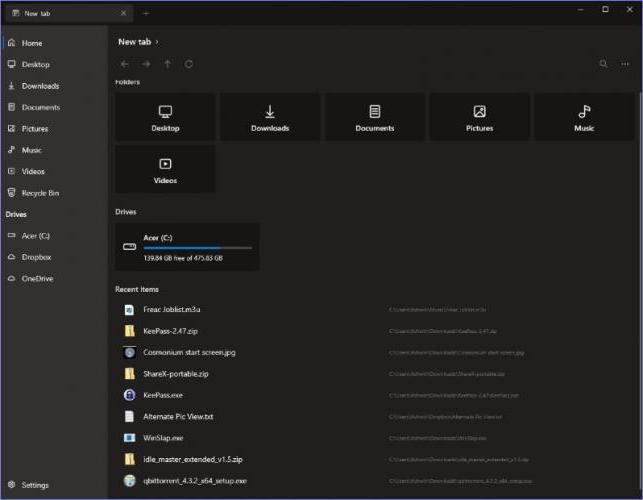Open the search icon in the toolbar
Viewport: 643px width, 500px height.
coord(603,64)
